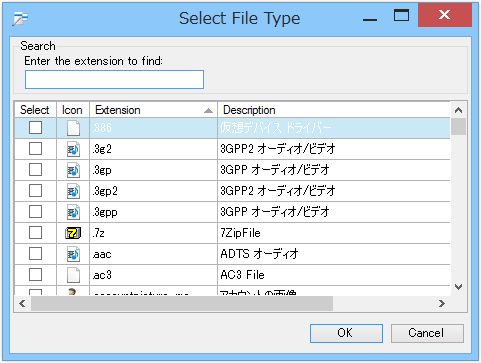Click the vertical scrollbar up arrow
This screenshot has height=363, width=481.
point(459,110)
